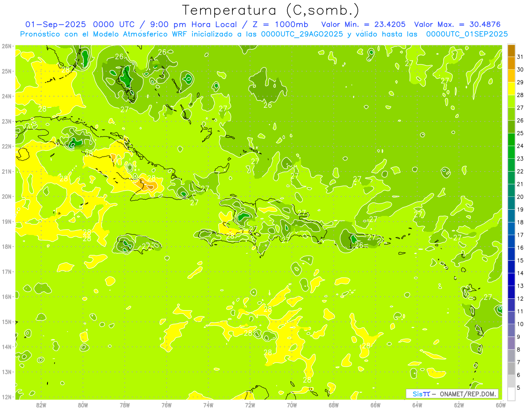Image resolution: width=532 pixels, height=411 pixels.
Task: Click the title 'Temperatura (C,somb.)'
Action: point(270,10)
